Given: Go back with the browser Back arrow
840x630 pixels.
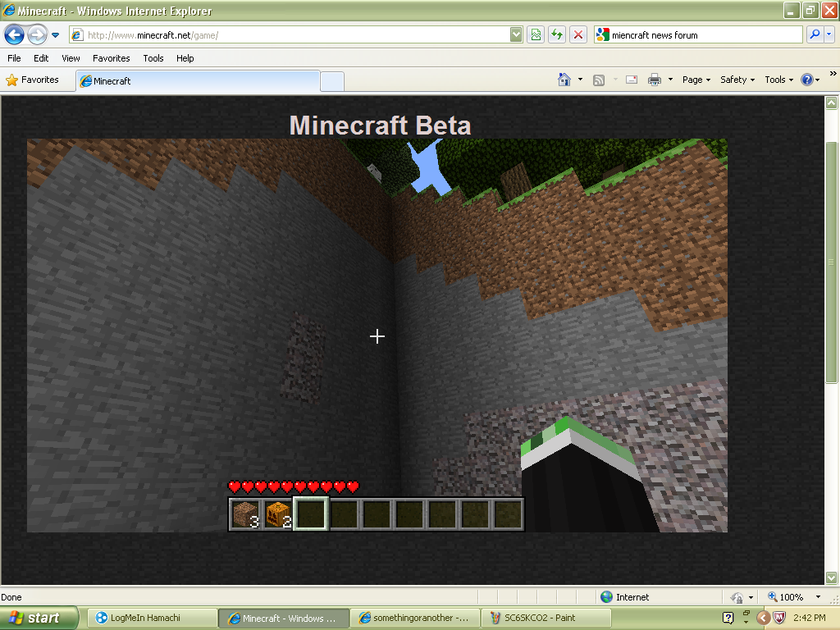Looking at the screenshot, I should (14, 35).
